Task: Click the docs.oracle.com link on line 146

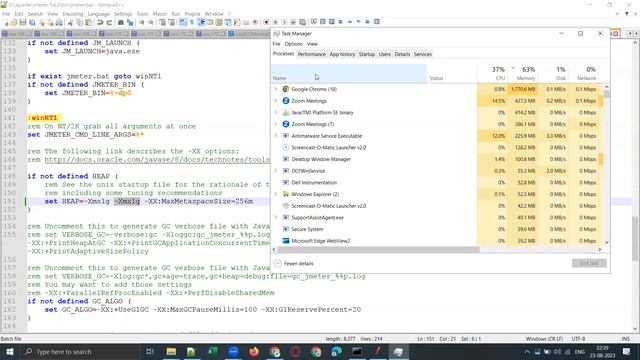Action: tap(157, 160)
